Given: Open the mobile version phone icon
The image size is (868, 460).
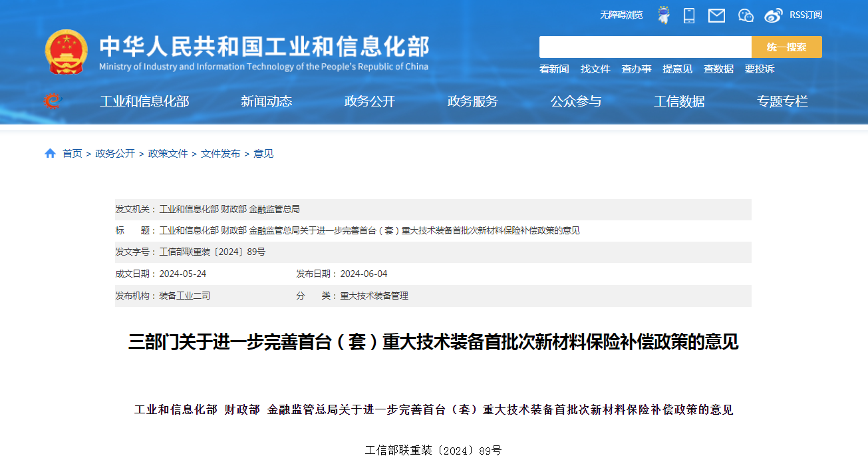Looking at the screenshot, I should pyautogui.click(x=689, y=15).
